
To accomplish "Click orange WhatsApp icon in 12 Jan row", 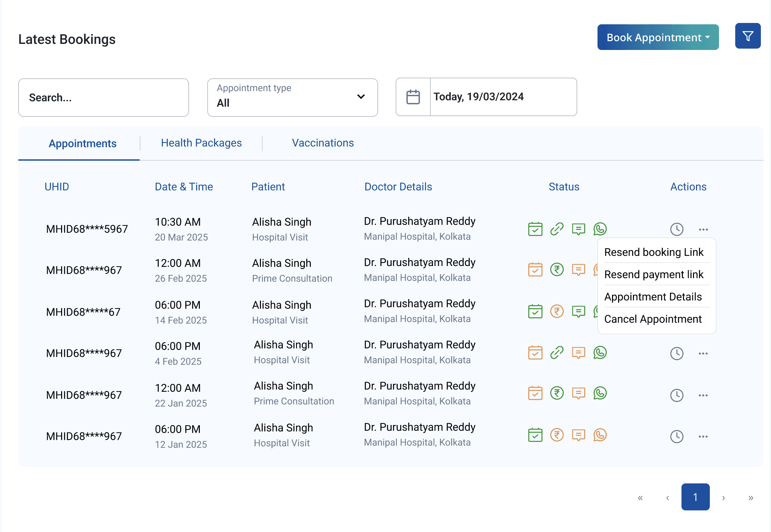I will (600, 435).
